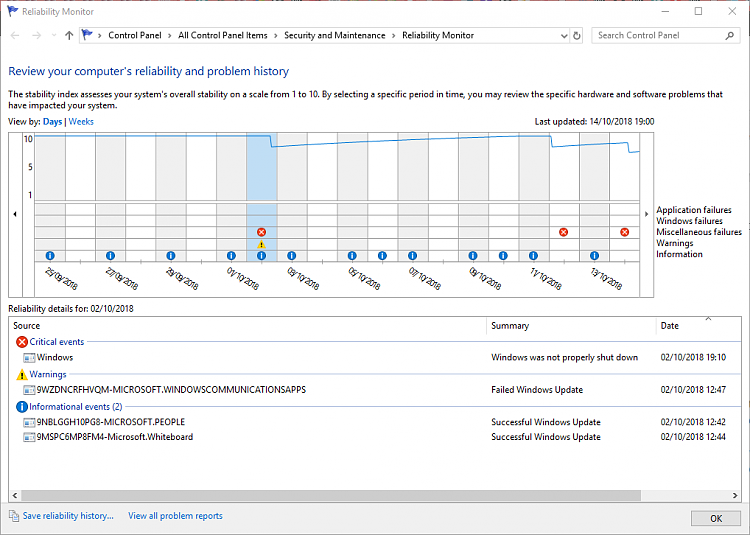Click Save reliability history link

[68, 516]
